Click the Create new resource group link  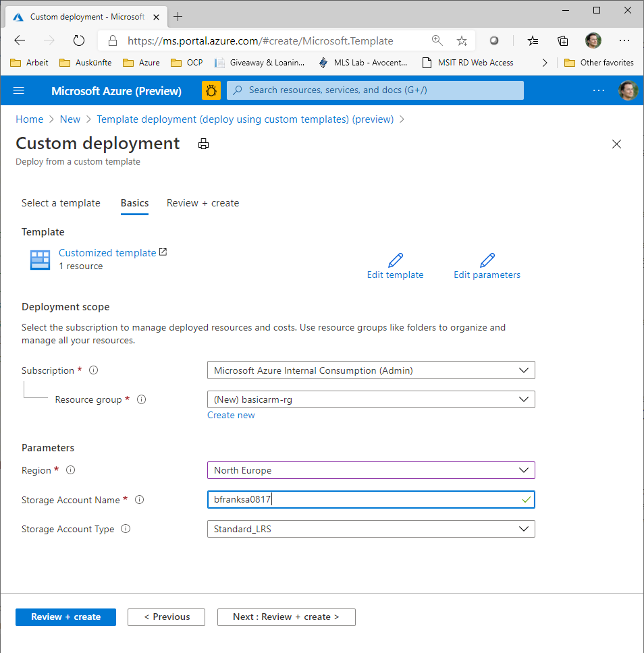231,415
